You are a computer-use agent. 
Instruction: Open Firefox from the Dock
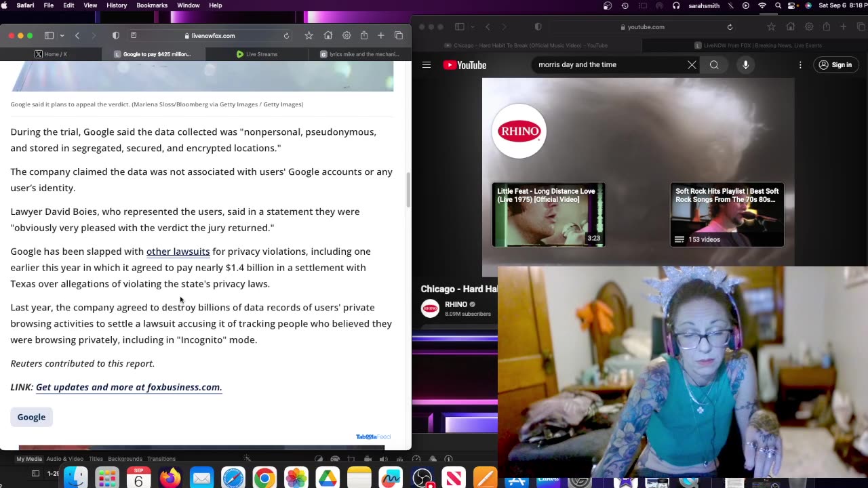(x=170, y=478)
